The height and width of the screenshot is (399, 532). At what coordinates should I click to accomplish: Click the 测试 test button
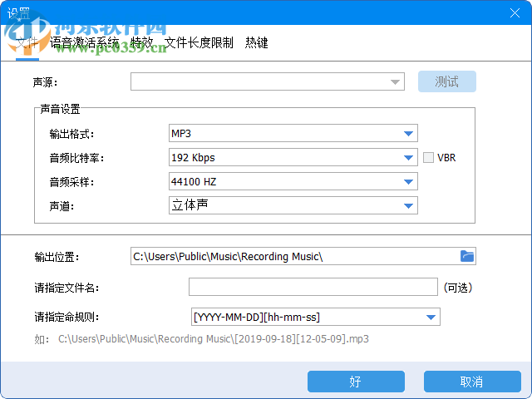(x=447, y=81)
